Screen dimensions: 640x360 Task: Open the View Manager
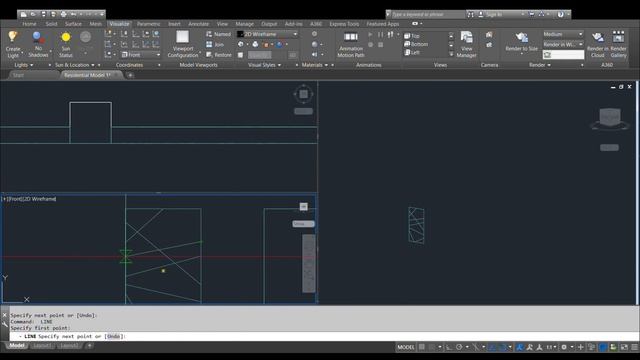click(467, 44)
